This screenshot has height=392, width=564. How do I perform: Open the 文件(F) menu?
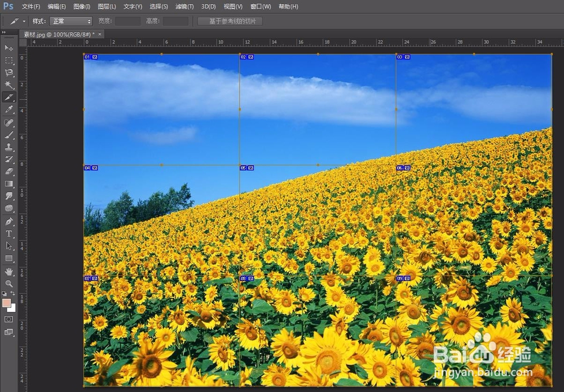pyautogui.click(x=31, y=6)
